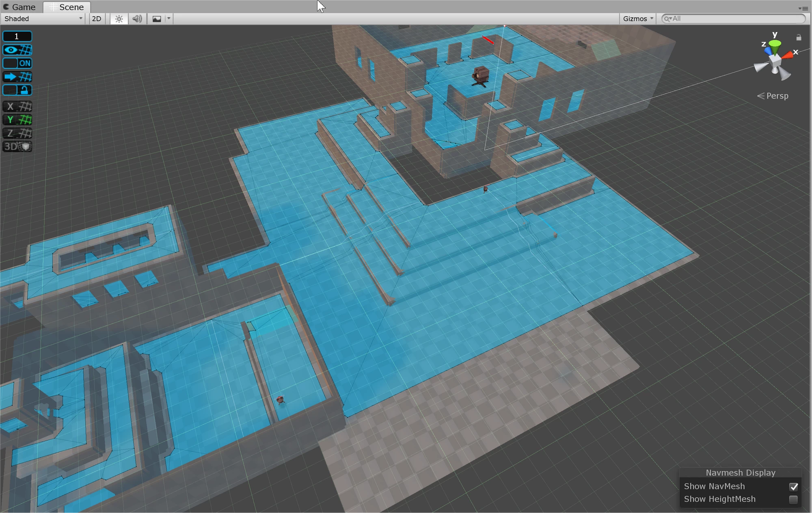Toggle scene lighting sun icon

[x=119, y=19]
